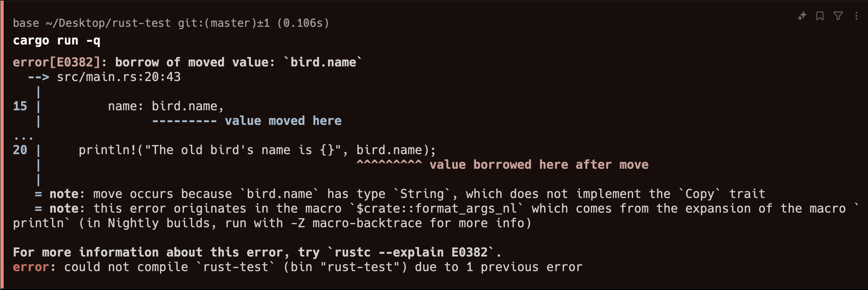Filter the block output with funnel icon
This screenshot has width=868, height=290.
point(838,16)
